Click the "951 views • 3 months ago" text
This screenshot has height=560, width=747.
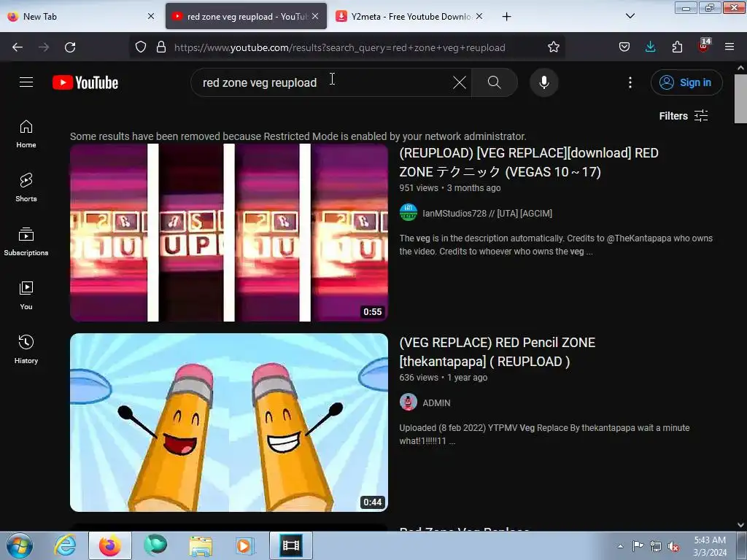click(x=449, y=188)
